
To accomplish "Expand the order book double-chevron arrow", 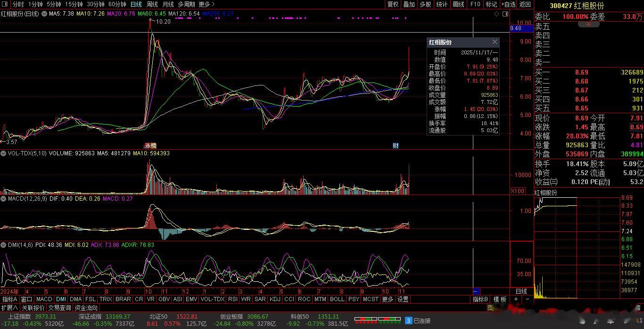I will 588,24.
